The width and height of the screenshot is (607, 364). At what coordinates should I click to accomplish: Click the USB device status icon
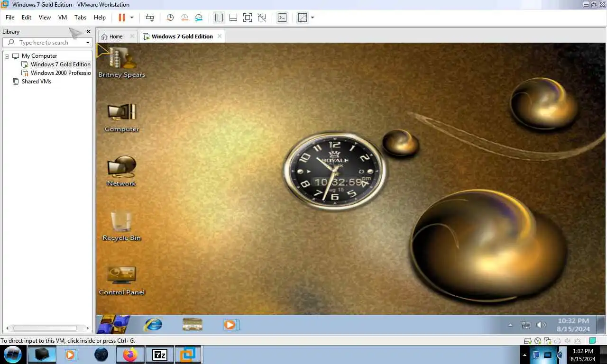click(578, 341)
